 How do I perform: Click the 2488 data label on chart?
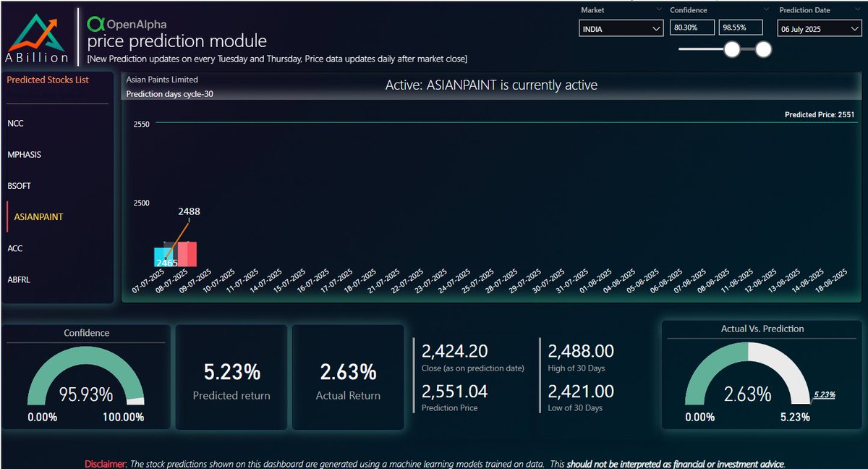pyautogui.click(x=189, y=211)
